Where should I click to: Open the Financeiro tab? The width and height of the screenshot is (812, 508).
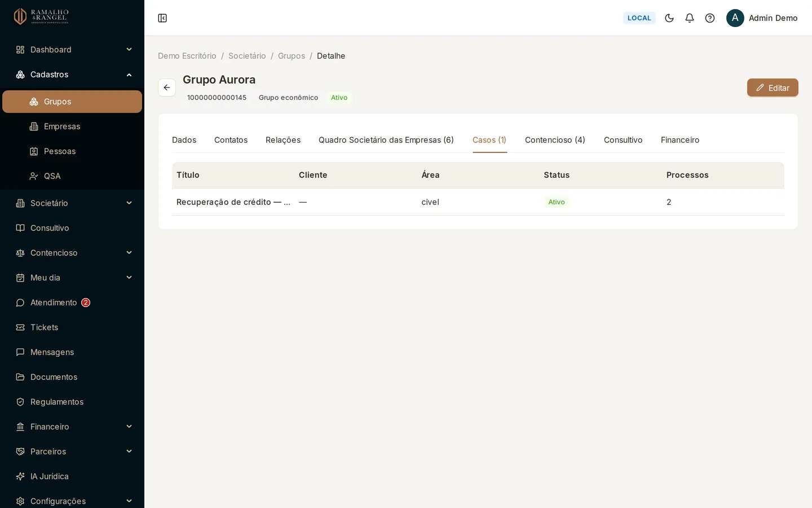[680, 140]
